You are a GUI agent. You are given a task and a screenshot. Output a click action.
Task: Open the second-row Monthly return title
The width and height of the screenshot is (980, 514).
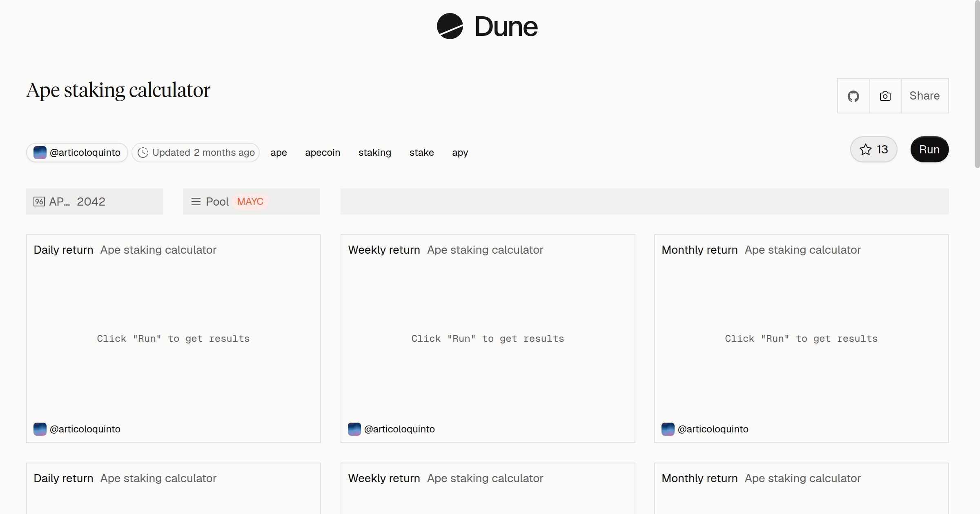click(699, 478)
